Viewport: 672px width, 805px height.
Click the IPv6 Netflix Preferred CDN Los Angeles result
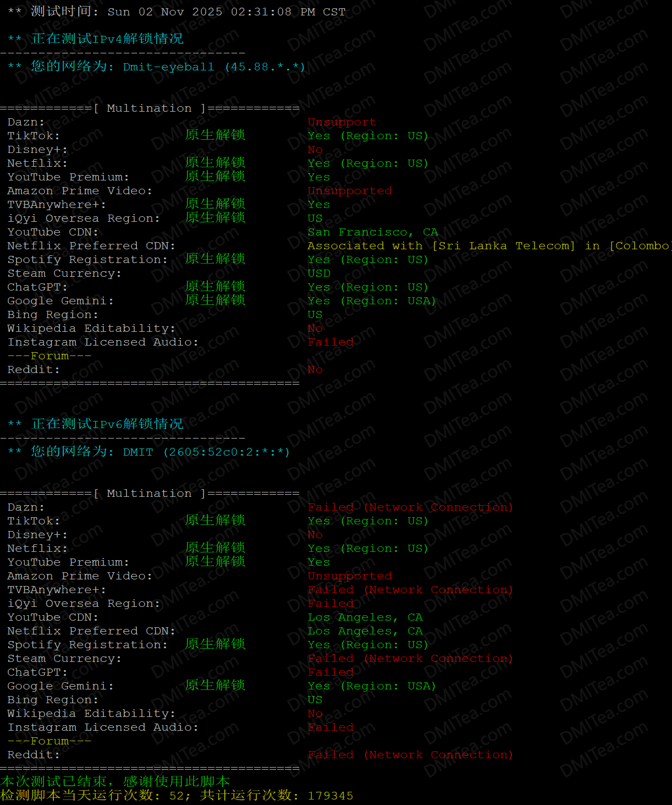365,631
